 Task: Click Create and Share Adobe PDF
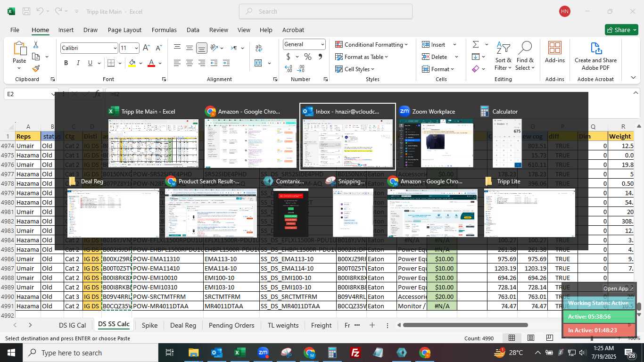point(595,56)
